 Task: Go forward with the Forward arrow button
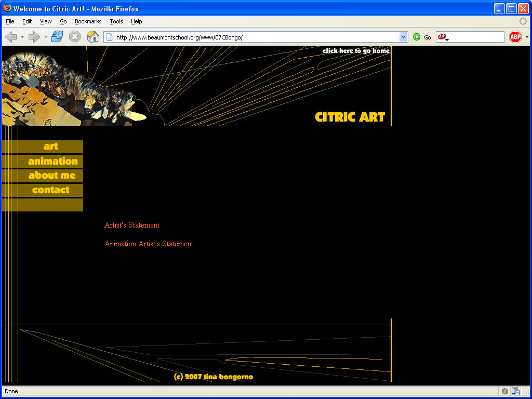34,37
